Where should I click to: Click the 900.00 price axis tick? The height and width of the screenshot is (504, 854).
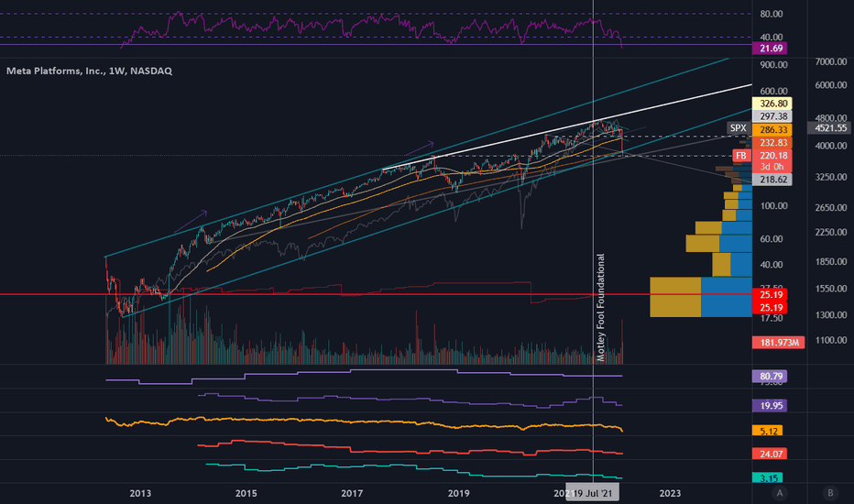773,65
